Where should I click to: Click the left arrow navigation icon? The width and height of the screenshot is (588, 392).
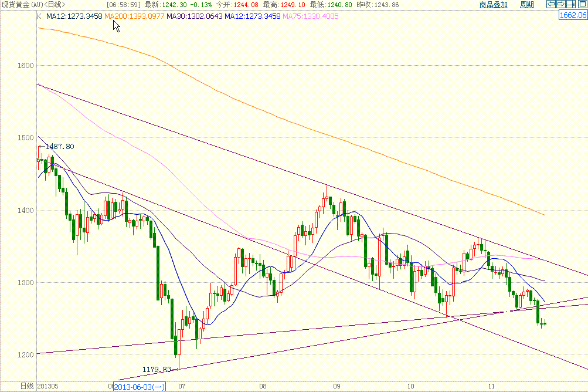click(551, 4)
